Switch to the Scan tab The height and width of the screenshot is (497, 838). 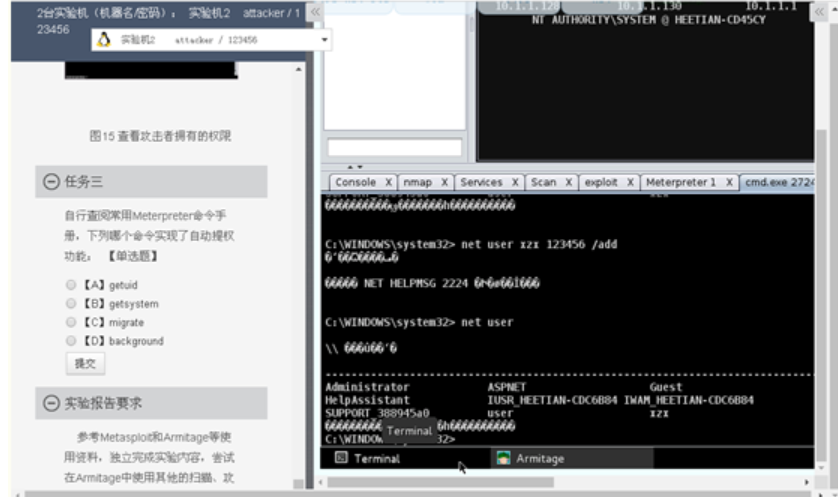(544, 182)
